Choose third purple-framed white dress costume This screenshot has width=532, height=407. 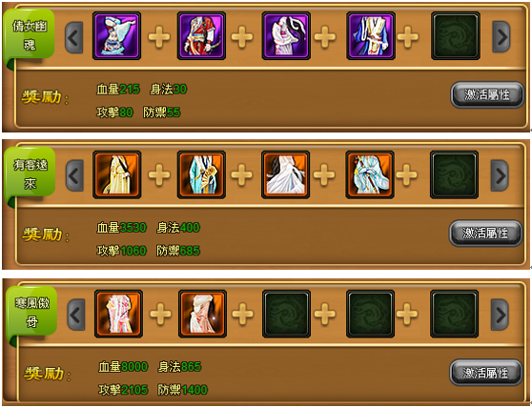tap(286, 36)
